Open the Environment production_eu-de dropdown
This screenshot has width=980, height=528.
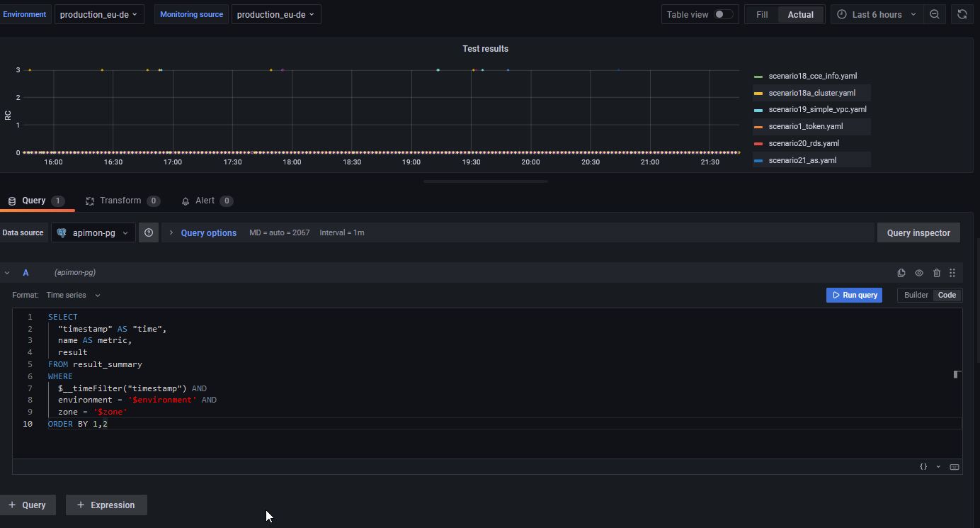point(99,14)
